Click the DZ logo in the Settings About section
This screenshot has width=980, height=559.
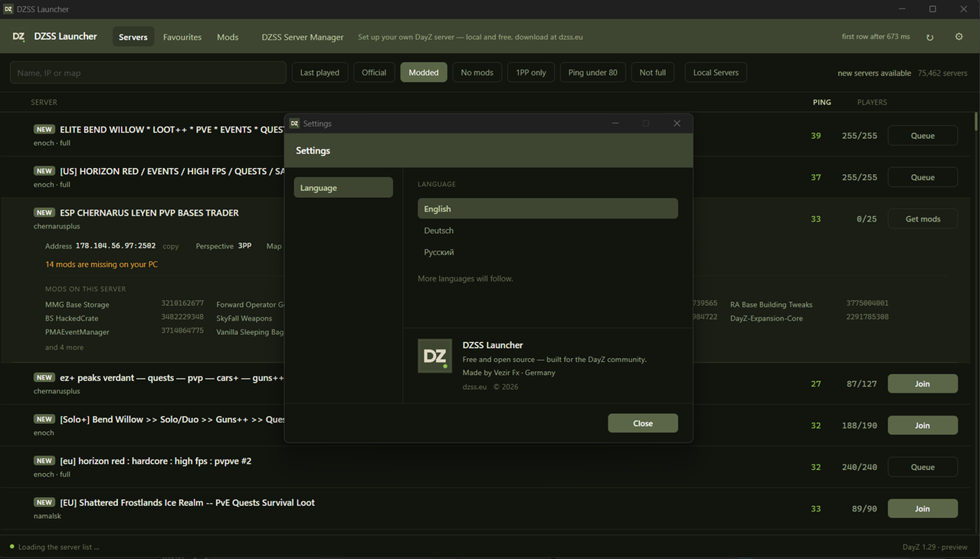click(434, 356)
